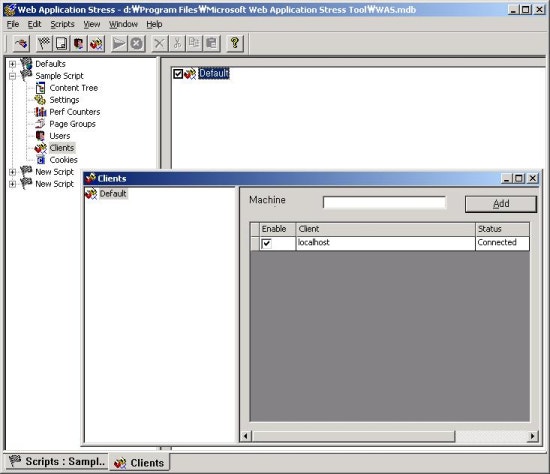
Task: Click the Enable column header
Action: (277, 229)
